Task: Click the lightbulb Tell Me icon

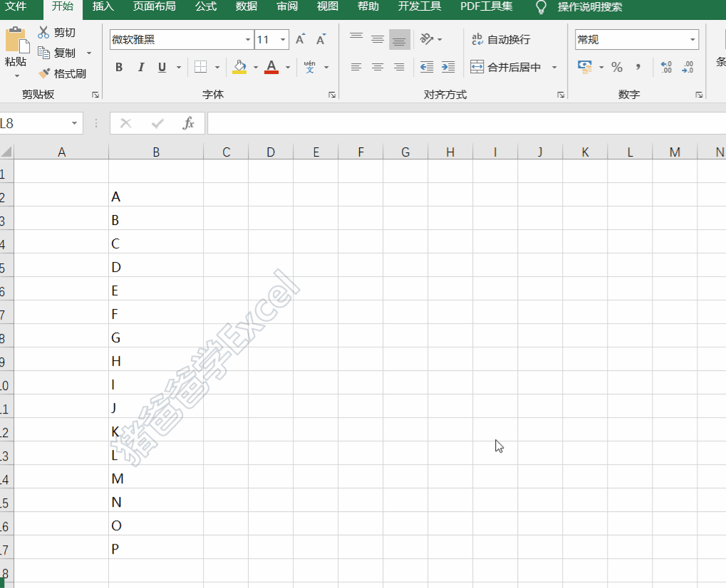Action: click(541, 7)
